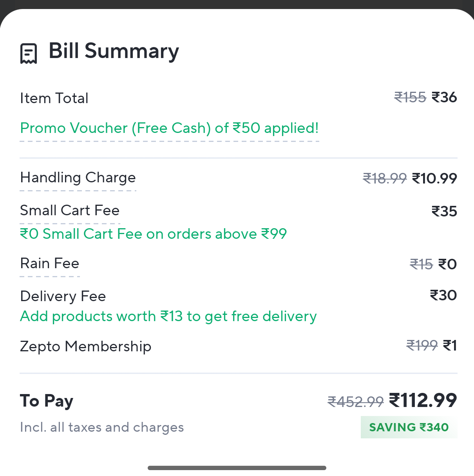Tap ₹0 Small Cart Fee offer text
The width and height of the screenshot is (474, 476).
click(153, 234)
